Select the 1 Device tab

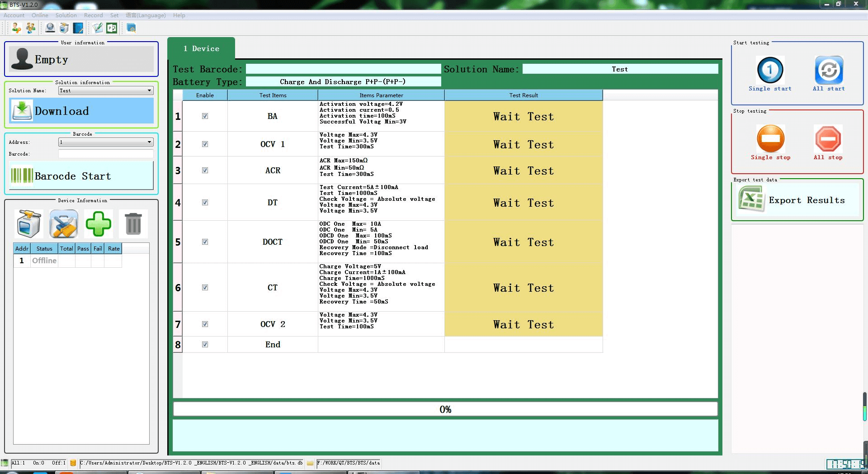(201, 49)
